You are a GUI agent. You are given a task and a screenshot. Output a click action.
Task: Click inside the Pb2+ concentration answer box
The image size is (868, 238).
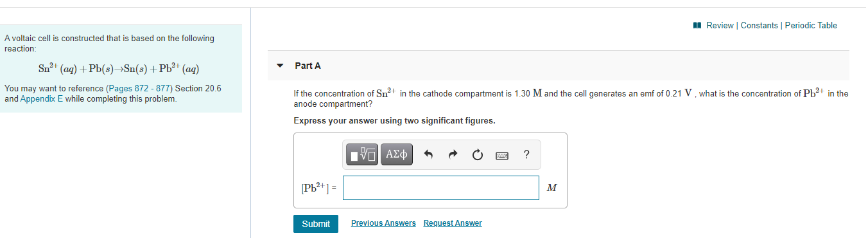coord(441,188)
